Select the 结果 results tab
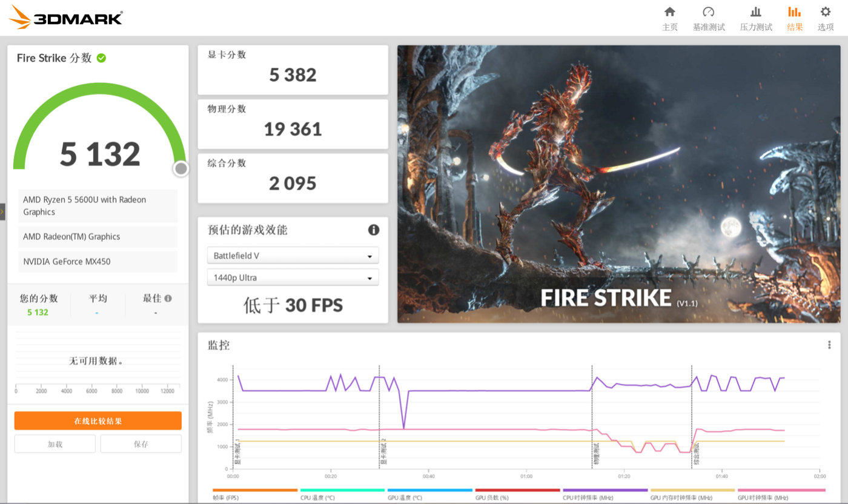 point(795,19)
